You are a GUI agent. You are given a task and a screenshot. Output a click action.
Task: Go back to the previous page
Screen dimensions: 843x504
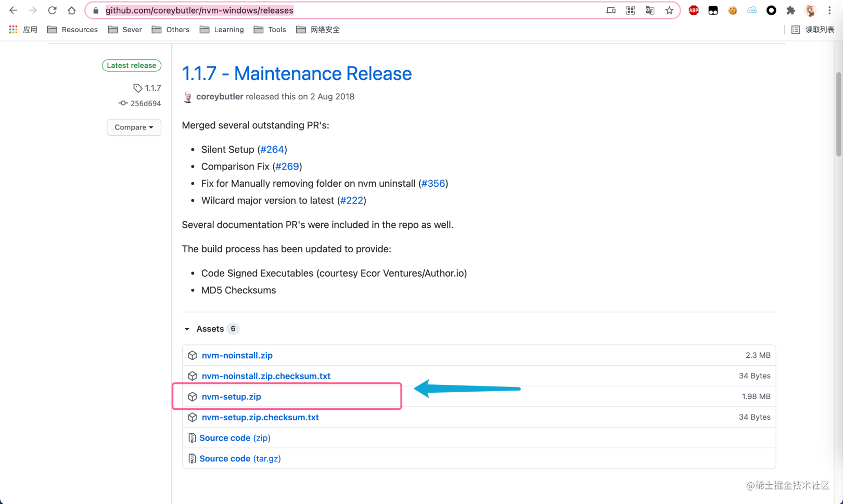pyautogui.click(x=14, y=10)
